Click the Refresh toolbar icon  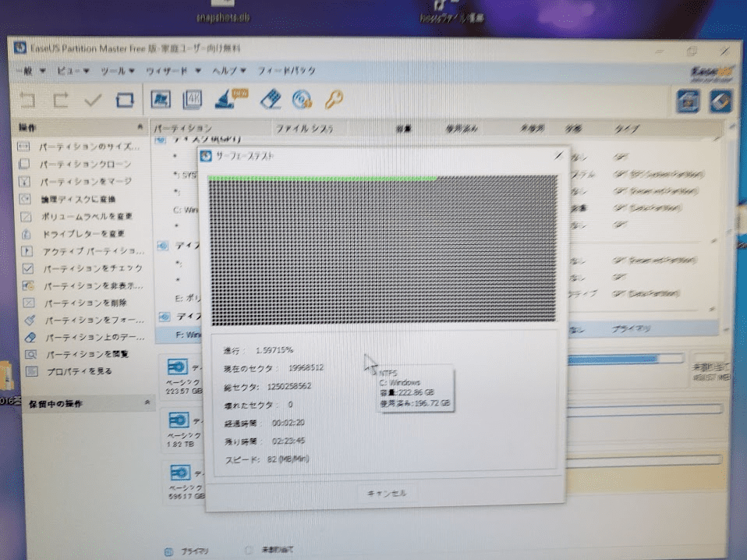coord(125,100)
